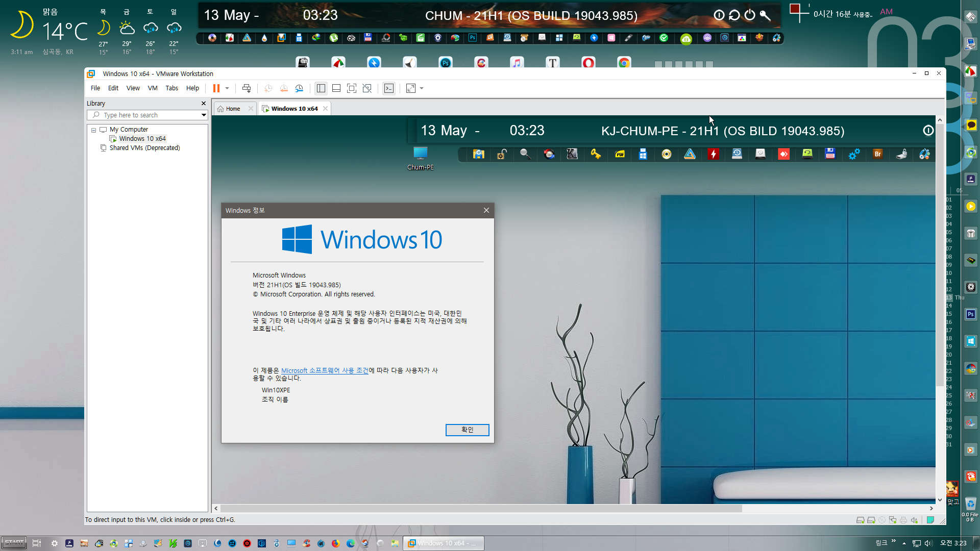
Task: Toggle the console view icon
Action: 389,88
